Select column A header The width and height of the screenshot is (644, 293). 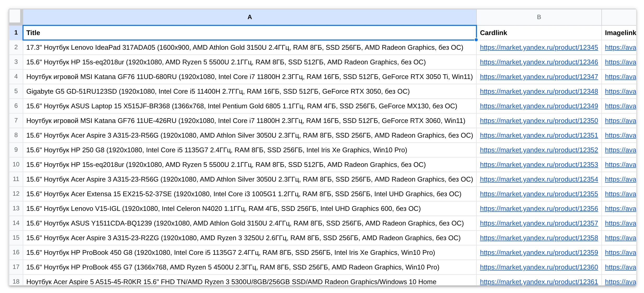pyautogui.click(x=250, y=17)
